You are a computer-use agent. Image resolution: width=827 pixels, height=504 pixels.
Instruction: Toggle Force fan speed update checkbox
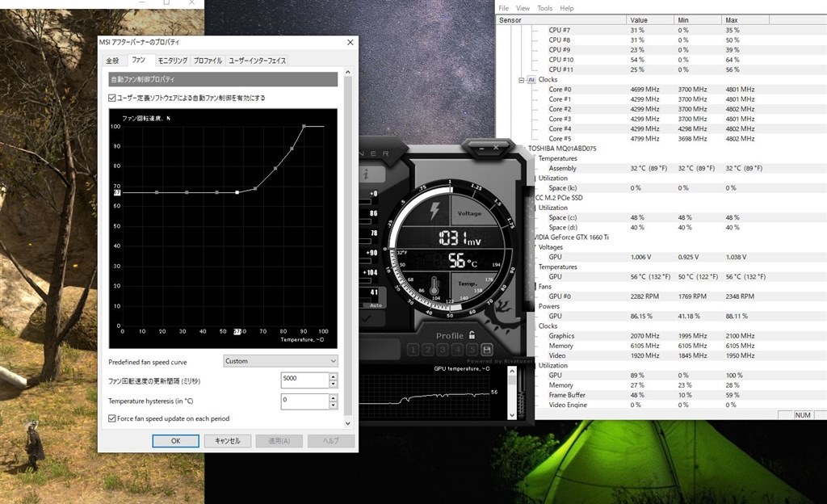[x=111, y=418]
